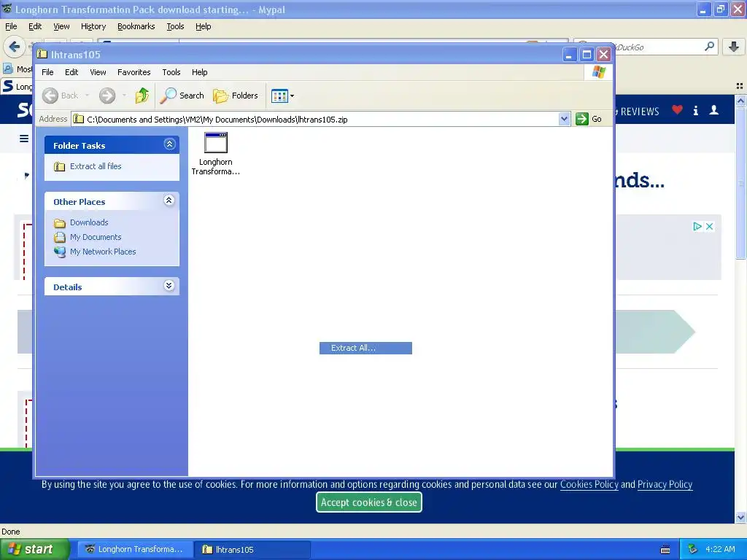Open the Mypal History menu
The image size is (747, 560).
tap(93, 27)
